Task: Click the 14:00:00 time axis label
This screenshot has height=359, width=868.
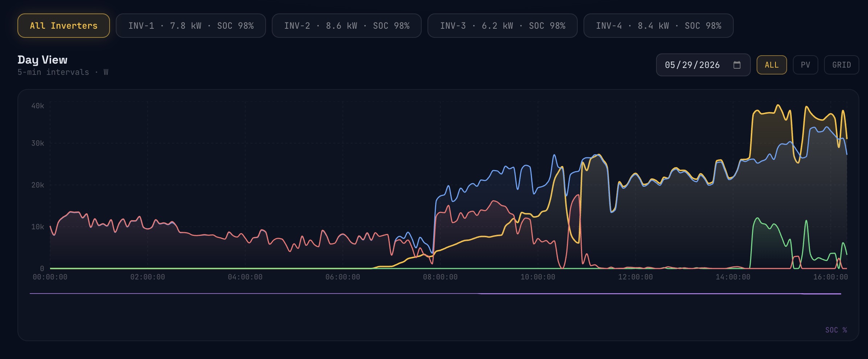Action: click(733, 277)
